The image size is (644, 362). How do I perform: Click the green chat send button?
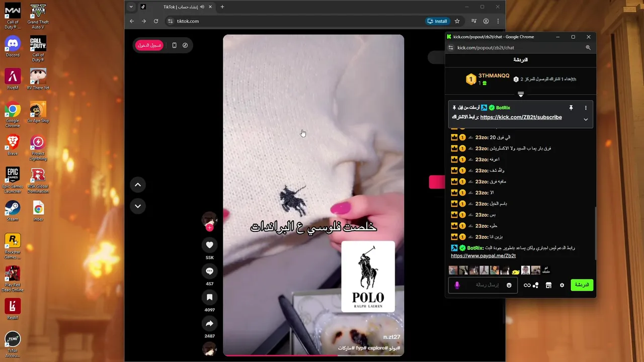(x=582, y=285)
